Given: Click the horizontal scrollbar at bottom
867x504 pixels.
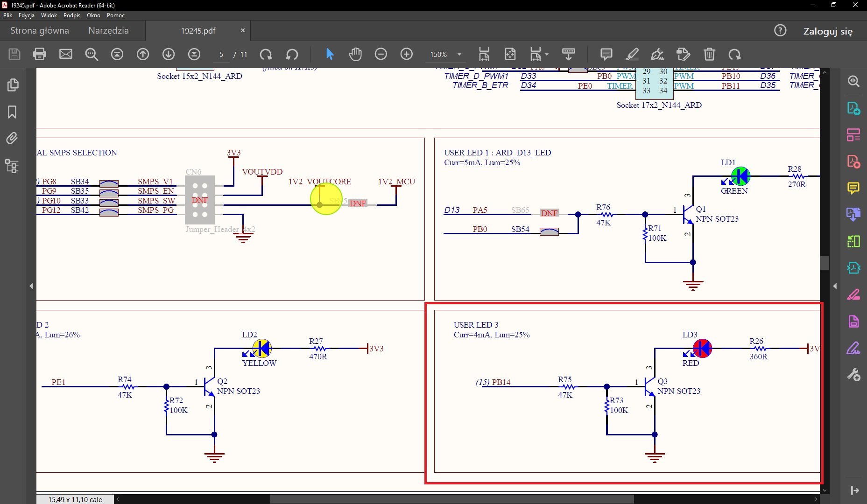Looking at the screenshot, I should pos(451,499).
